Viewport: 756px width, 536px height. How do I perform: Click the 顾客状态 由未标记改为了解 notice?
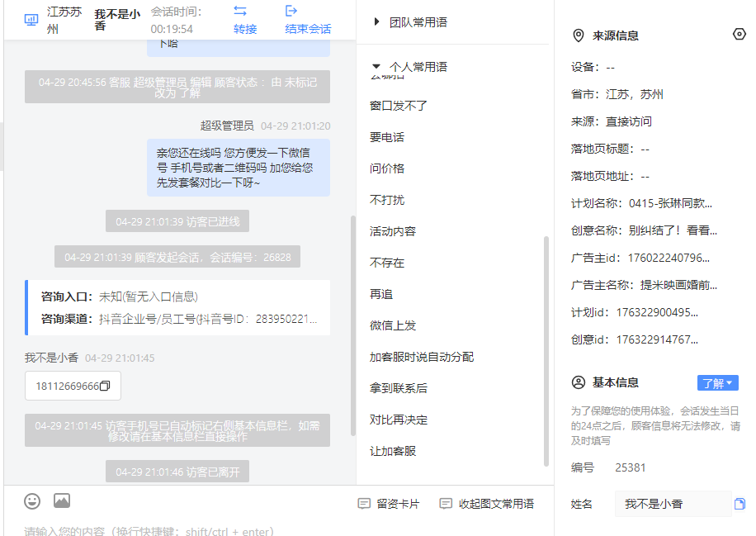[x=177, y=87]
